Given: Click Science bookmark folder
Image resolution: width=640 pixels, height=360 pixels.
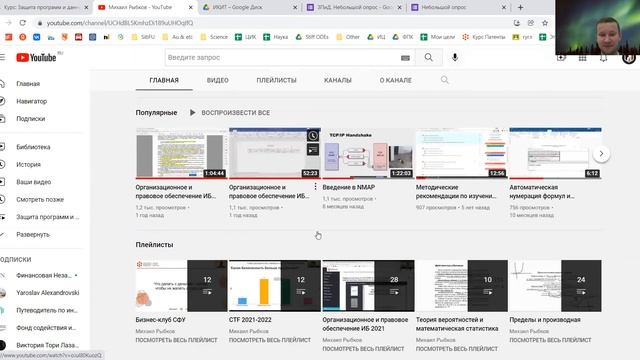Looking at the screenshot, I should pos(214,37).
